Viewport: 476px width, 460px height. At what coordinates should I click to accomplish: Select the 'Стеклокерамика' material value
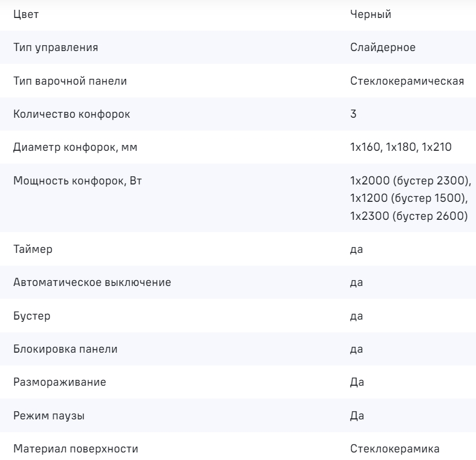click(x=395, y=448)
